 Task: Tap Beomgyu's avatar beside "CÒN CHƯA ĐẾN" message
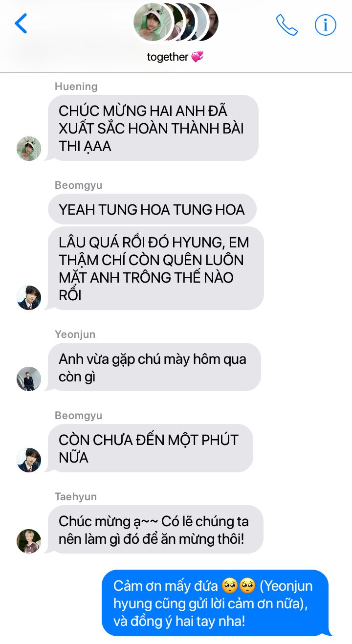point(29,460)
